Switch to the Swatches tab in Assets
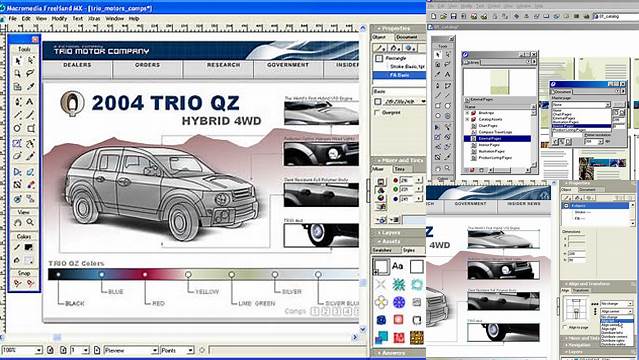 click(x=382, y=250)
